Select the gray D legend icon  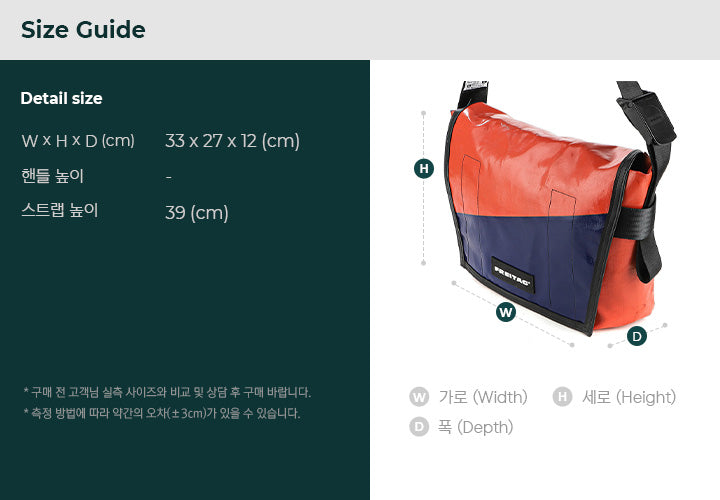click(419, 427)
